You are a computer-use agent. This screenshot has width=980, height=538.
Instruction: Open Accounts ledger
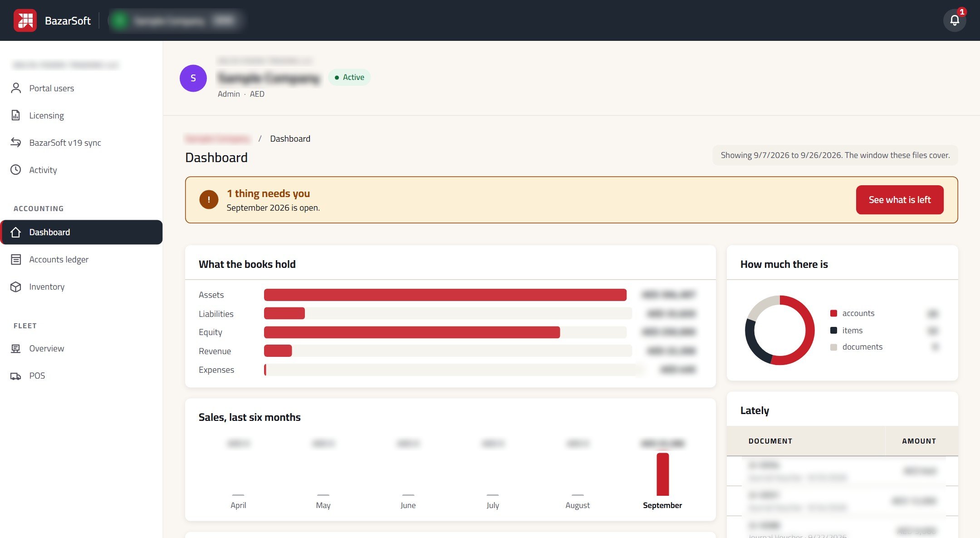(82, 260)
